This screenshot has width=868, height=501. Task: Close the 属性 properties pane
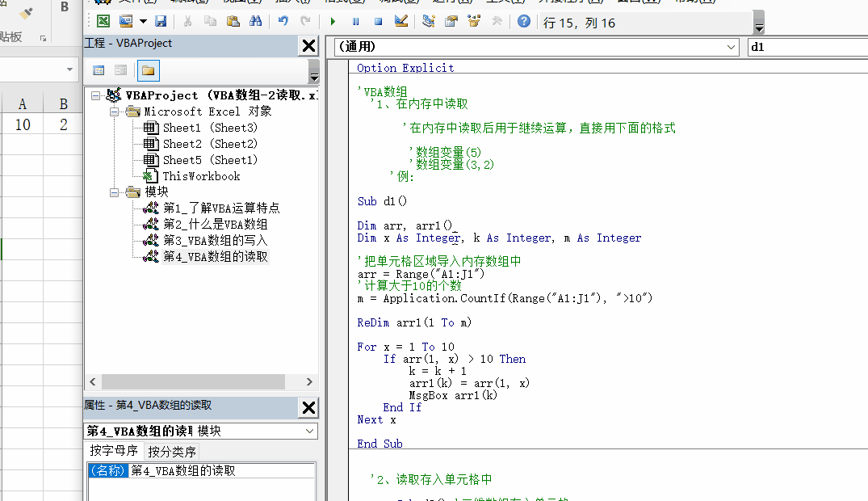click(309, 408)
